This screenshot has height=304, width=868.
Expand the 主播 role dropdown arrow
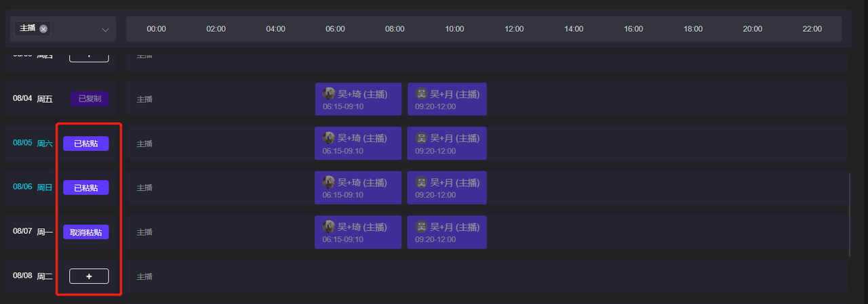pos(105,30)
